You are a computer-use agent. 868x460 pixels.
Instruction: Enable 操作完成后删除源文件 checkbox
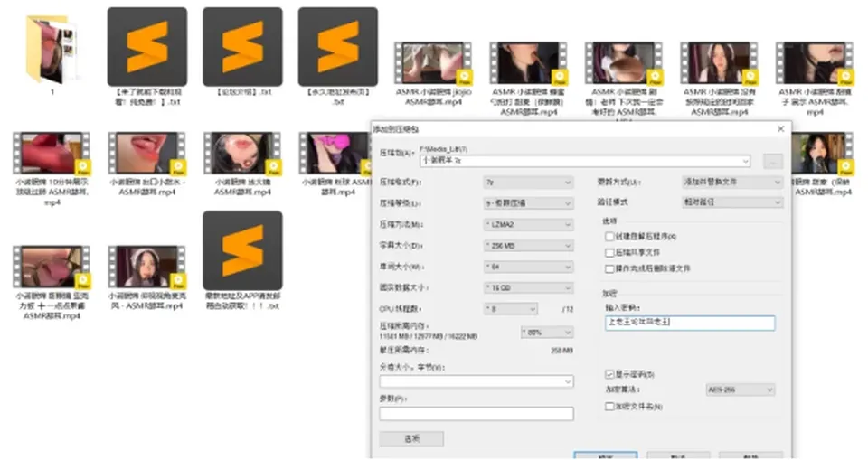tap(609, 268)
